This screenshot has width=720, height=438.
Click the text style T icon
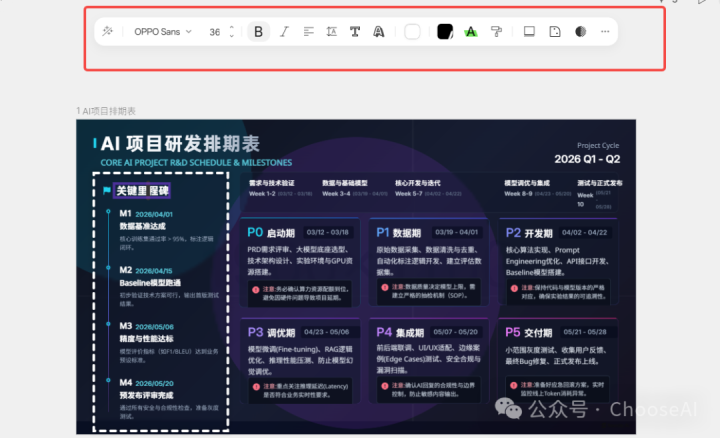(x=355, y=32)
